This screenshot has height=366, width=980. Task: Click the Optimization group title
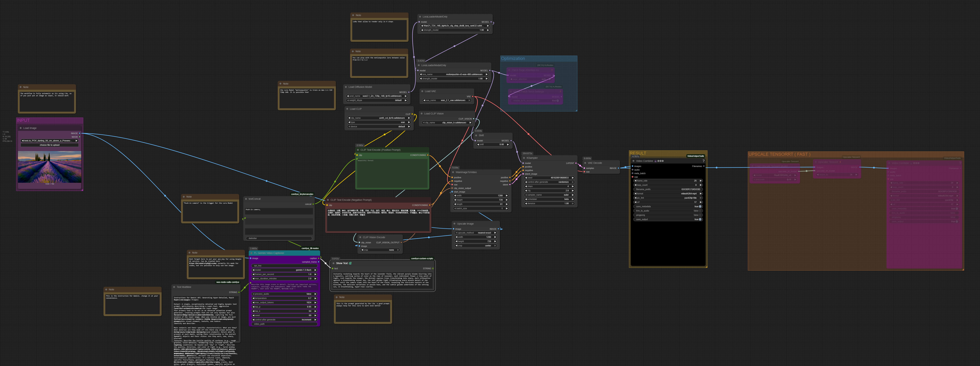click(513, 59)
